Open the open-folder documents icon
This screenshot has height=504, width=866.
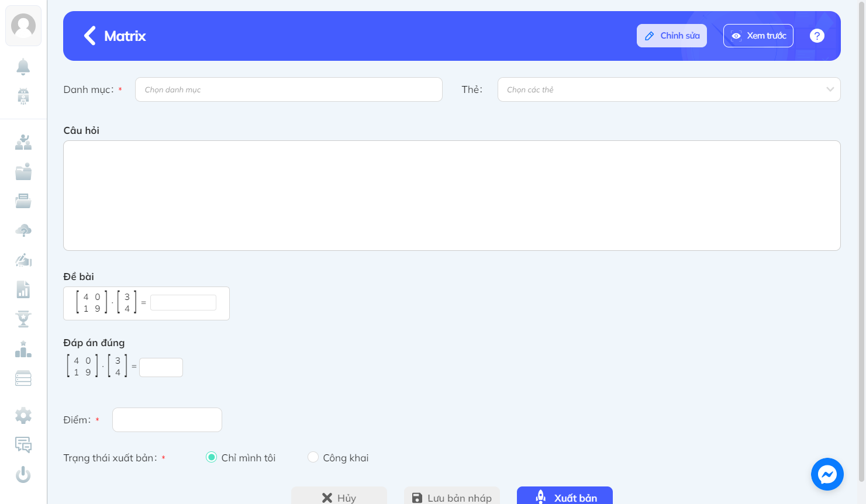coord(23,201)
